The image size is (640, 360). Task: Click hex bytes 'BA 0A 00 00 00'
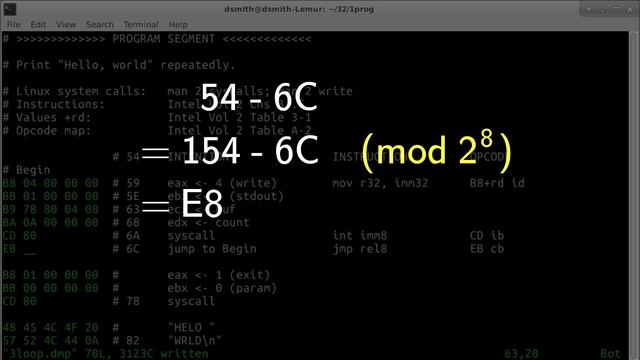pos(50,222)
